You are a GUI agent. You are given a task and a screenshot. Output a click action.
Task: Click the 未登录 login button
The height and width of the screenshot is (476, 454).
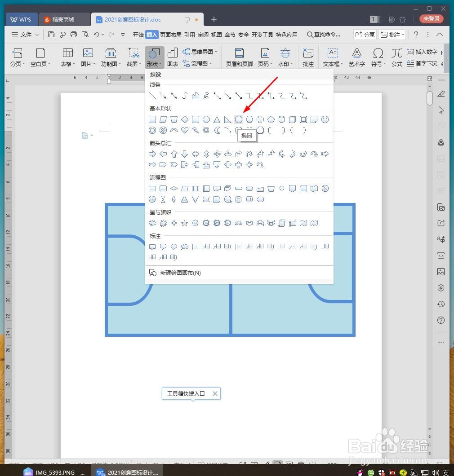(x=431, y=19)
